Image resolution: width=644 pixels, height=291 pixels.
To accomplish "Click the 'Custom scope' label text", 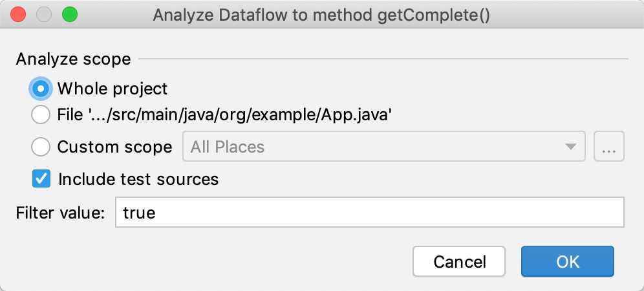I will pos(114,147).
